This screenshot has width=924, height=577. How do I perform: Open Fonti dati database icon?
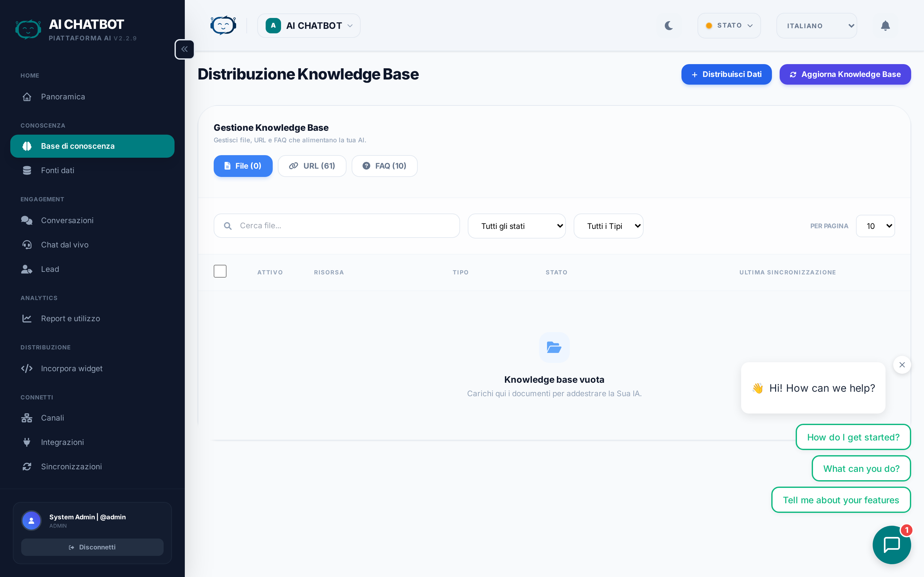tap(27, 171)
